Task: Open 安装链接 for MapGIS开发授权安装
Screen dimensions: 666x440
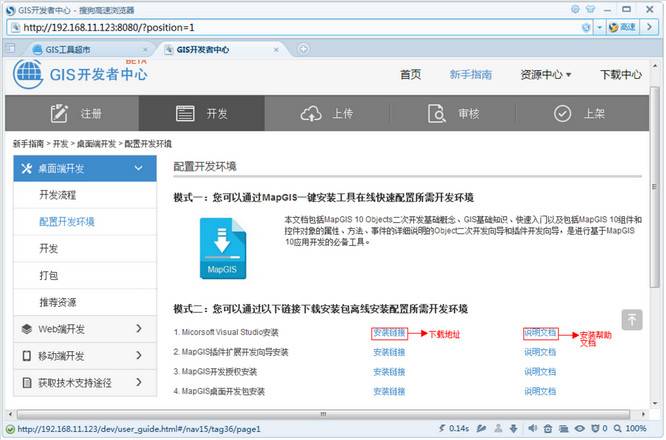Action: click(x=389, y=372)
